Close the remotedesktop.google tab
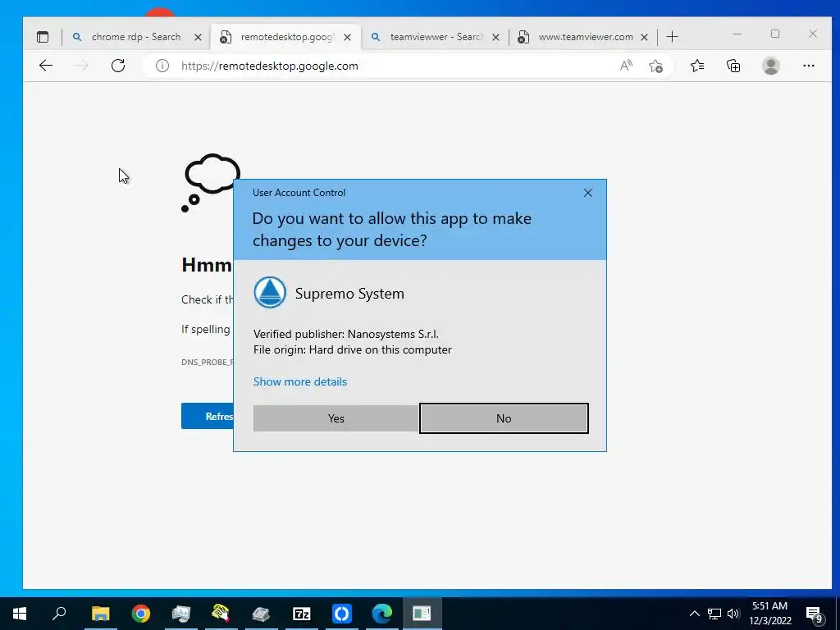This screenshot has width=840, height=630. [x=347, y=37]
